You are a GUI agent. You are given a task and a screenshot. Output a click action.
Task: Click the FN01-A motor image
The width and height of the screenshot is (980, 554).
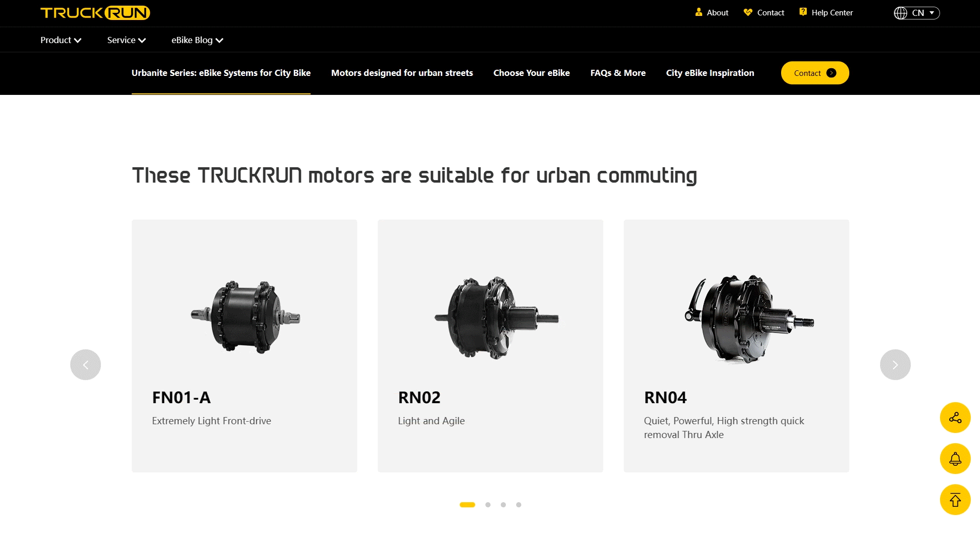[245, 317]
